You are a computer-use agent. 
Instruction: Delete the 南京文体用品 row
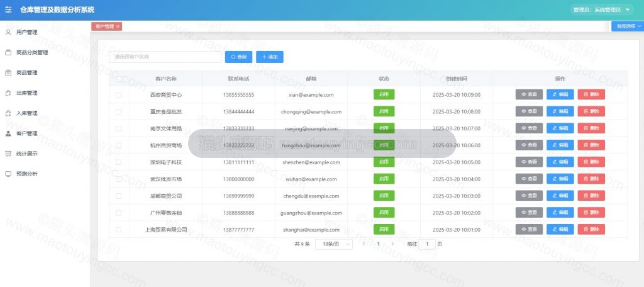pyautogui.click(x=591, y=128)
